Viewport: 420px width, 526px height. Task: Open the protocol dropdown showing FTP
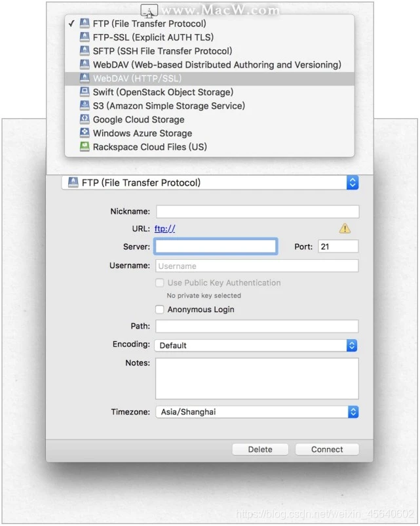point(210,182)
